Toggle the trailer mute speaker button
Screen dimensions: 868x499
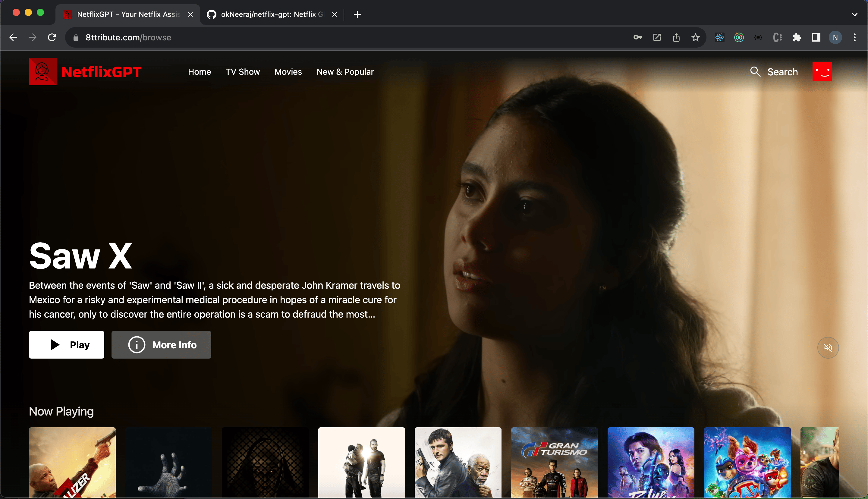[828, 348]
